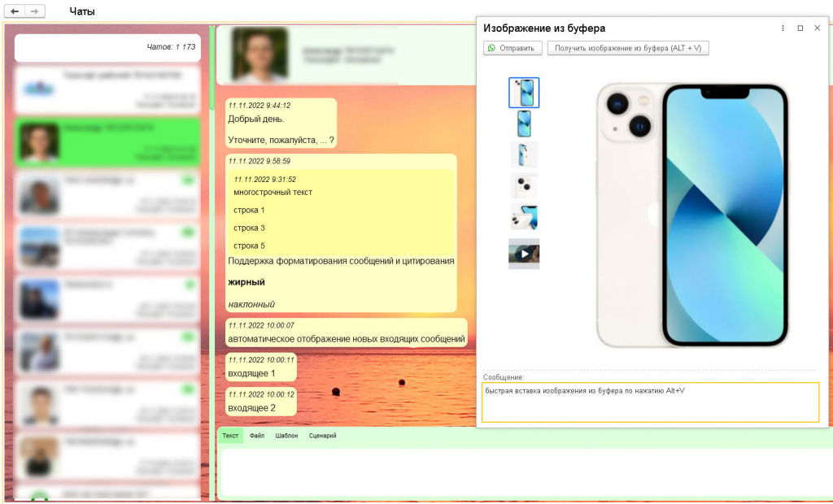Click the quoted line строка 5

tap(249, 245)
